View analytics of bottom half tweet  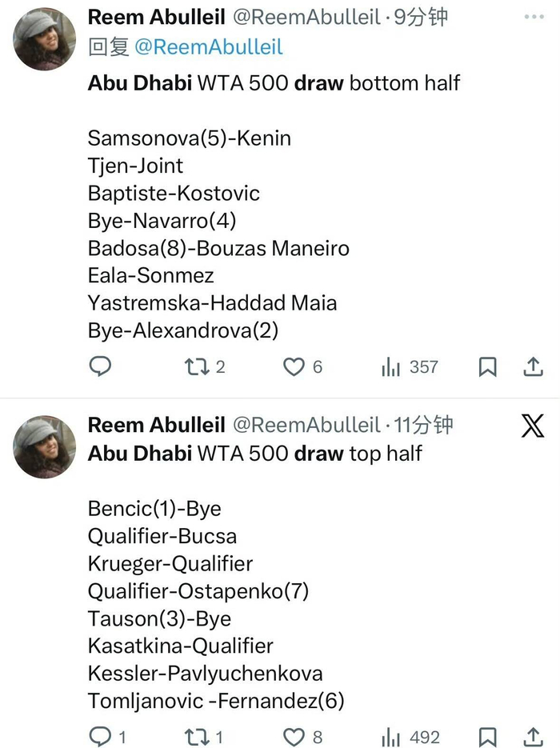click(x=391, y=366)
